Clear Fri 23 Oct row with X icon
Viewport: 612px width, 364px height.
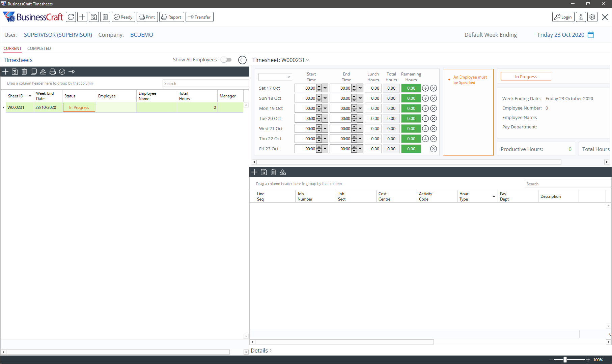tap(434, 149)
